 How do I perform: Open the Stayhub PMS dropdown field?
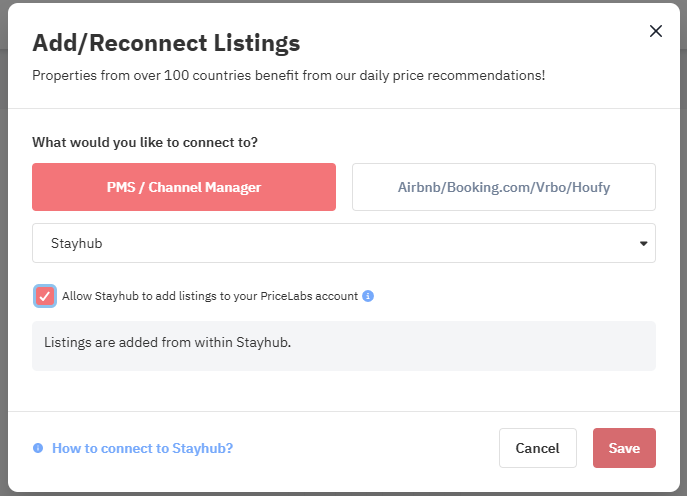pos(344,243)
